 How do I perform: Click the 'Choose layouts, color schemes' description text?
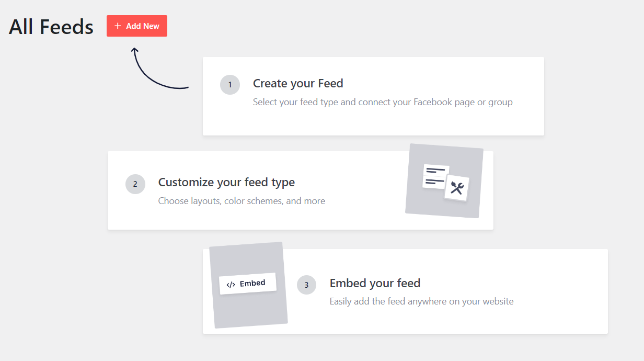[241, 201]
